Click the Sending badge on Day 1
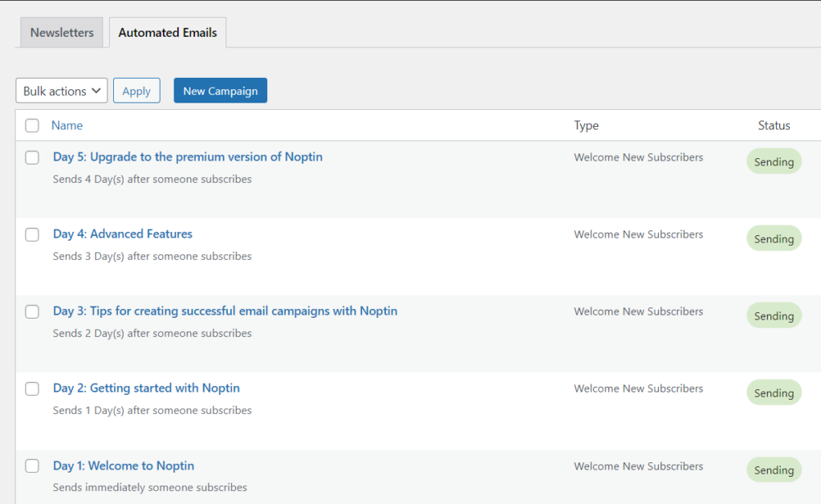 [x=773, y=469]
